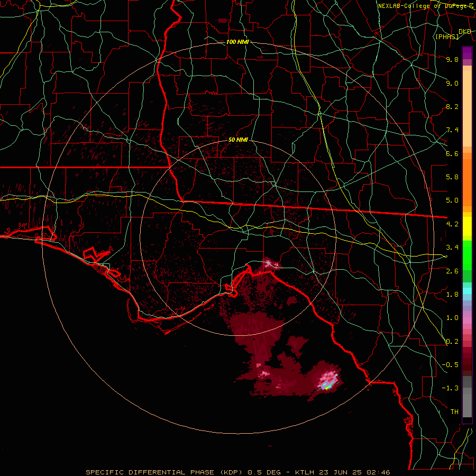Viewport: 476px width, 476px height.
Task: Click the bright yellow segment of color bar
Action: click(x=467, y=226)
